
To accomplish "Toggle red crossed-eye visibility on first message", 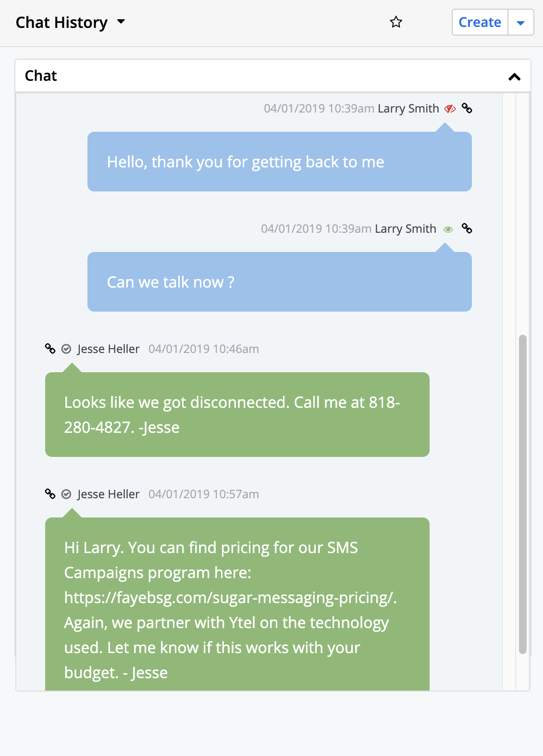I will (450, 109).
